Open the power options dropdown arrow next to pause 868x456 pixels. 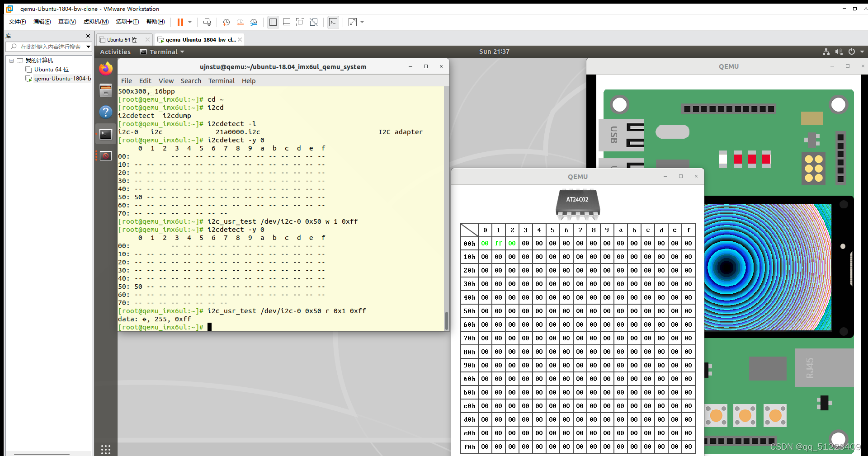tap(190, 22)
